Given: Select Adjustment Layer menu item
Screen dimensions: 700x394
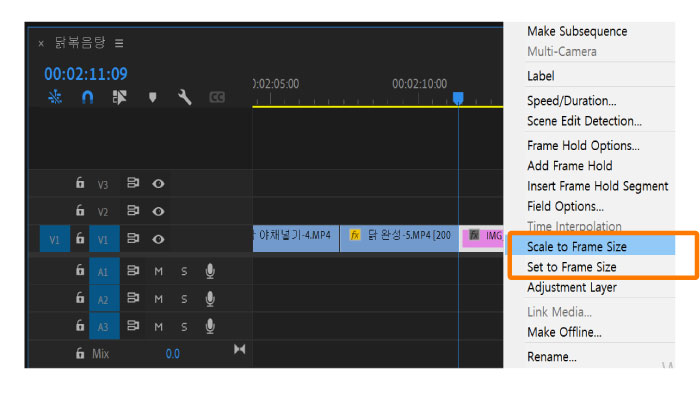Looking at the screenshot, I should [x=572, y=287].
